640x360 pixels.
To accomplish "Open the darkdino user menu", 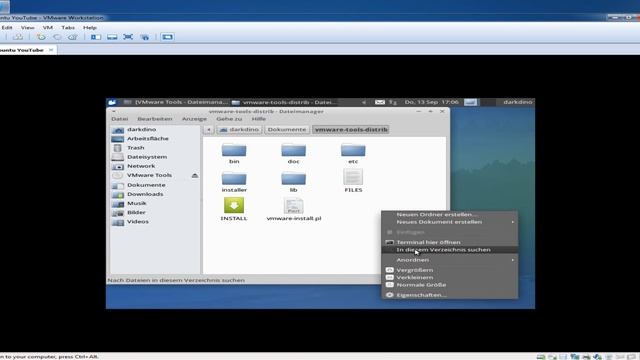I will pyautogui.click(x=518, y=102).
